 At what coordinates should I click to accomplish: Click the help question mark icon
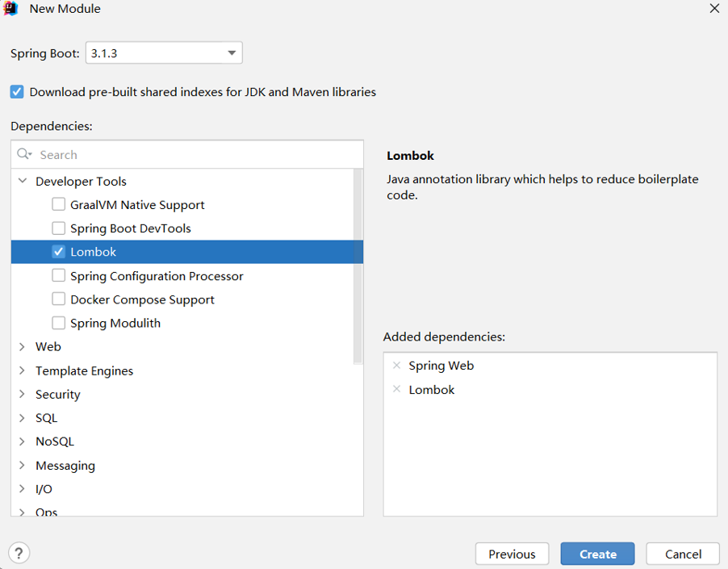click(x=19, y=553)
